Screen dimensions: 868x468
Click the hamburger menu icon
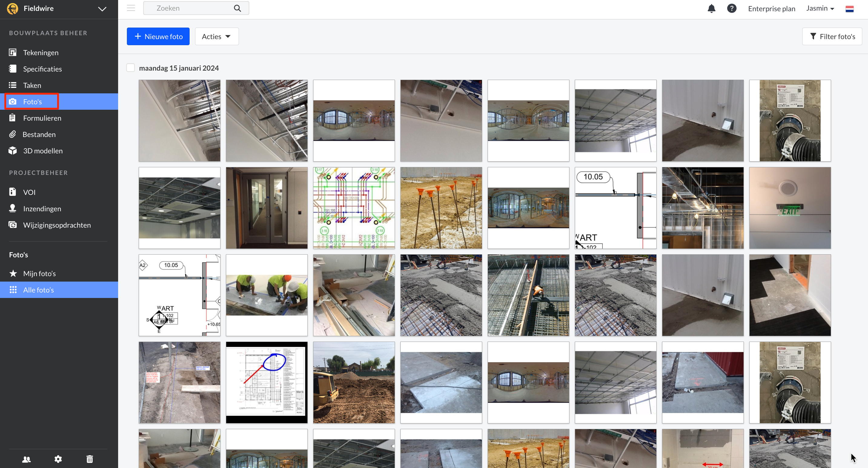(x=131, y=8)
